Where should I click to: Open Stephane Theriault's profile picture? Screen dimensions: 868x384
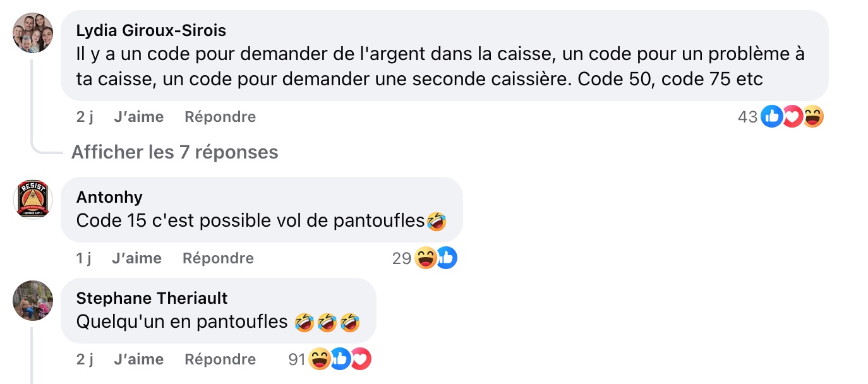click(33, 301)
